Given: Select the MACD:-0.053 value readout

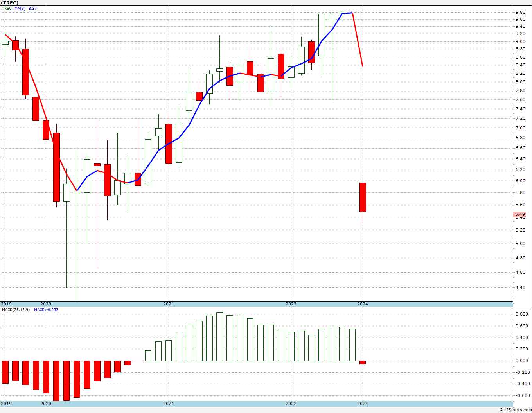Looking at the screenshot, I should pyautogui.click(x=46, y=309).
